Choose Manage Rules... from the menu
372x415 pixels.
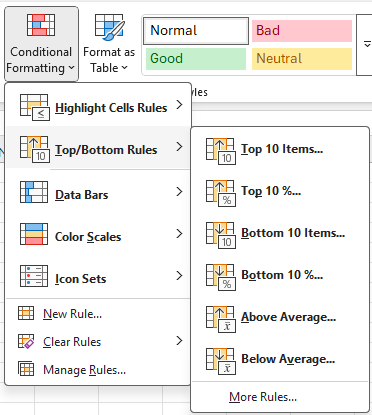point(98,370)
